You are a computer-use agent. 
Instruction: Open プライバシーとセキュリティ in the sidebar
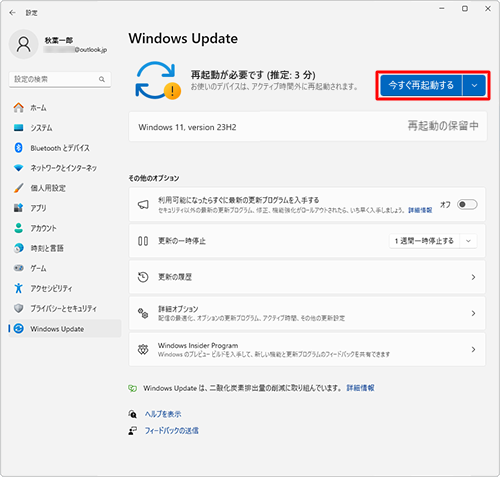coord(65,308)
